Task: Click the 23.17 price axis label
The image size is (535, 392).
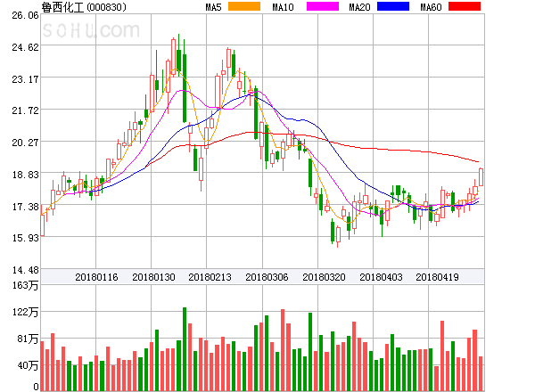Action: tap(25, 79)
